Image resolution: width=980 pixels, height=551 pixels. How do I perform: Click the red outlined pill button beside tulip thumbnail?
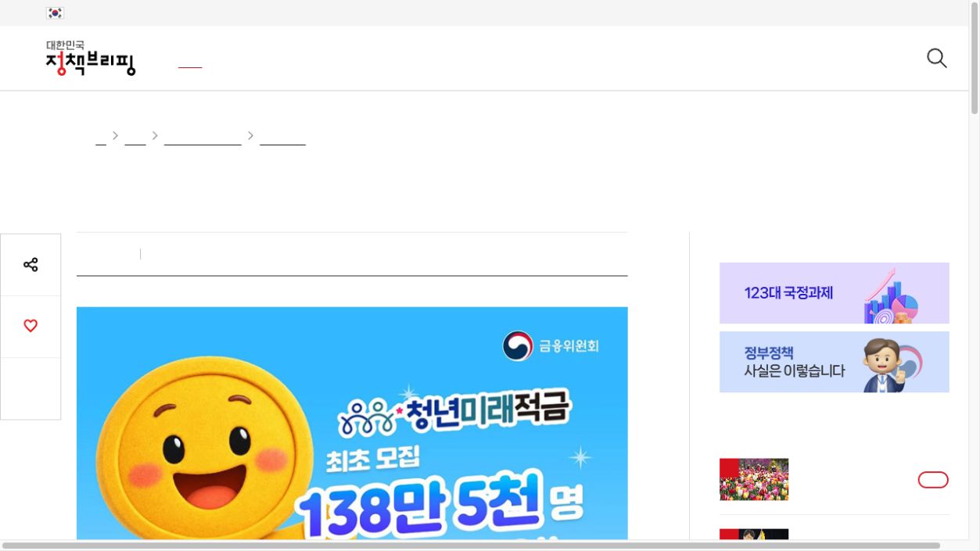pos(933,480)
